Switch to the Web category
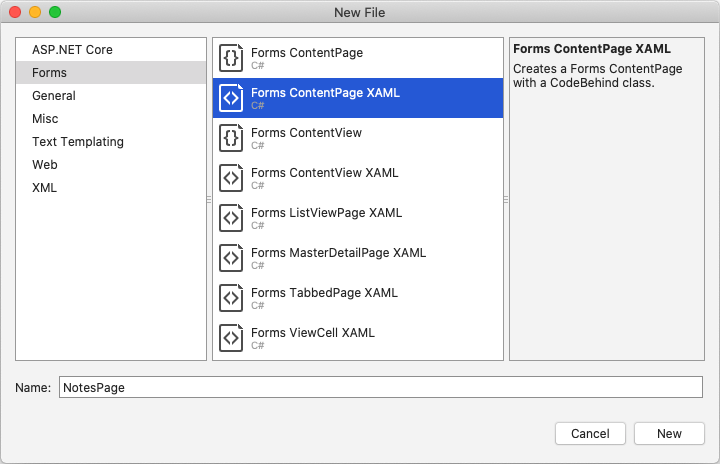This screenshot has height=464, width=720. [x=45, y=165]
